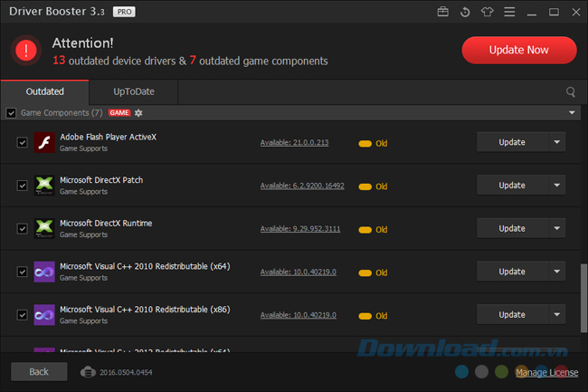The image size is (588, 392).
Task: Switch to the Outdated tab
Action: (44, 92)
